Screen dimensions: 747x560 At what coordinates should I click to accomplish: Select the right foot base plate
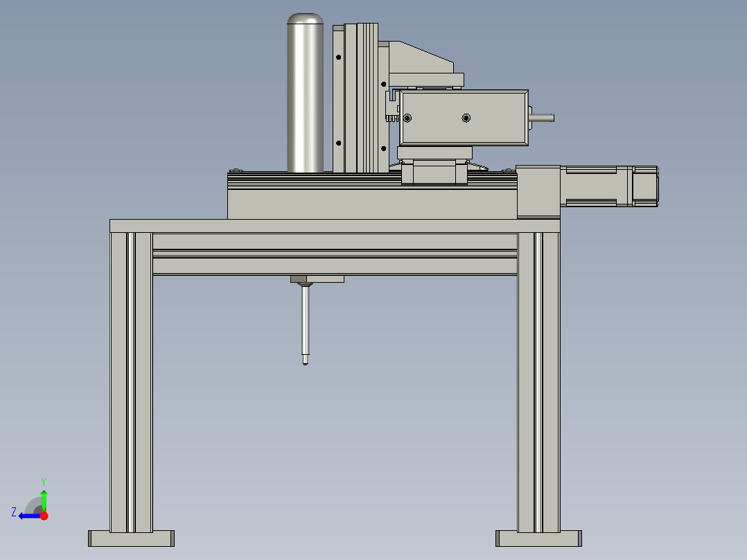click(538, 539)
